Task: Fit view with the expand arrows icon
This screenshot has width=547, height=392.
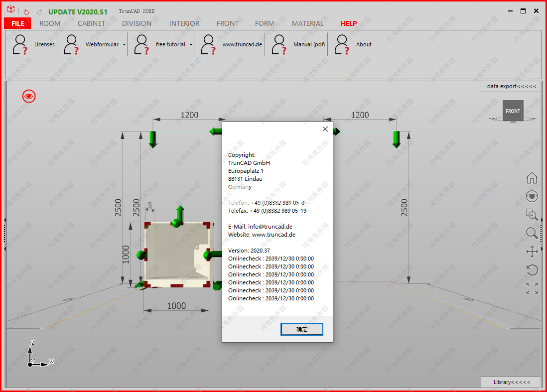Action: (532, 288)
